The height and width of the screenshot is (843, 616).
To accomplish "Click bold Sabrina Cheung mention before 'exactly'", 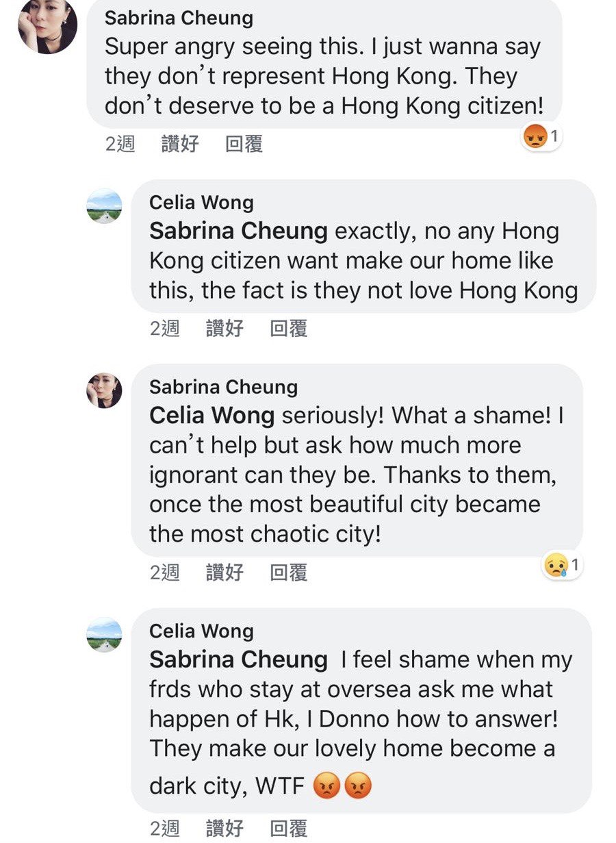I will pos(238,231).
